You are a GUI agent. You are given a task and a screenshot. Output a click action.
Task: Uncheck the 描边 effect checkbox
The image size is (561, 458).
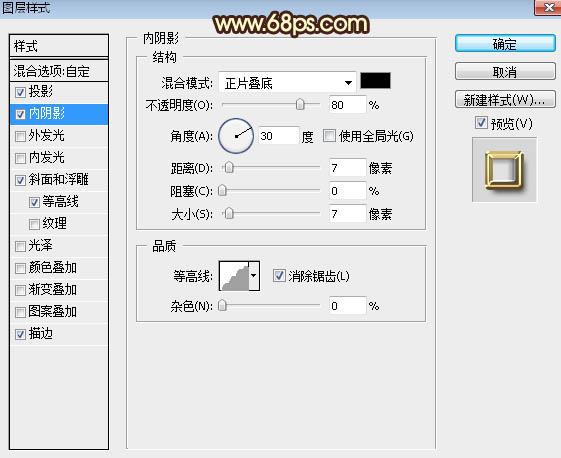point(20,334)
